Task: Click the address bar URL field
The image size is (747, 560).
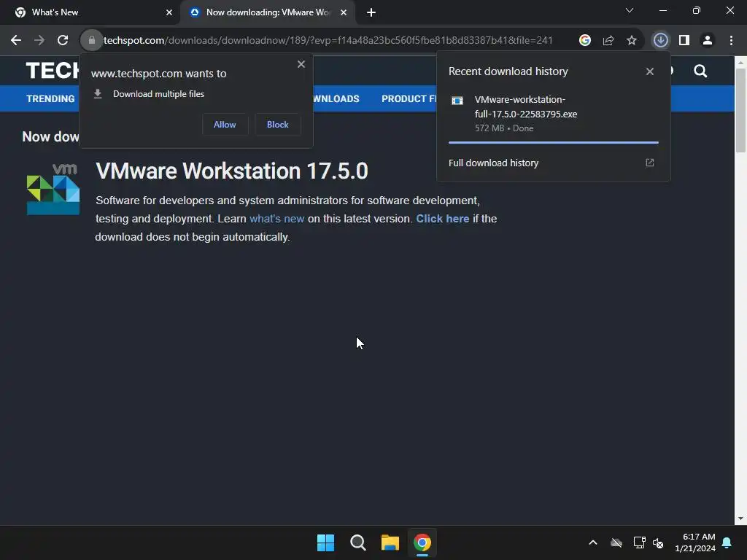Action: click(x=328, y=41)
